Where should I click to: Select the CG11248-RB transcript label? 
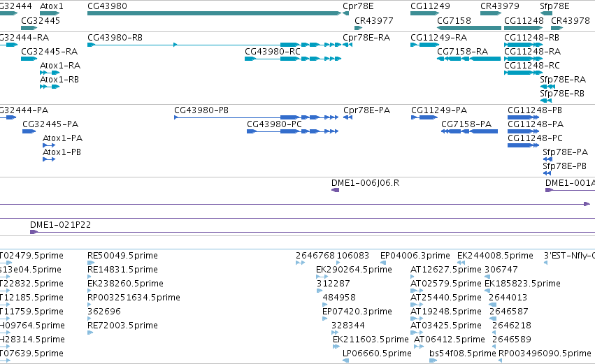[531, 38]
